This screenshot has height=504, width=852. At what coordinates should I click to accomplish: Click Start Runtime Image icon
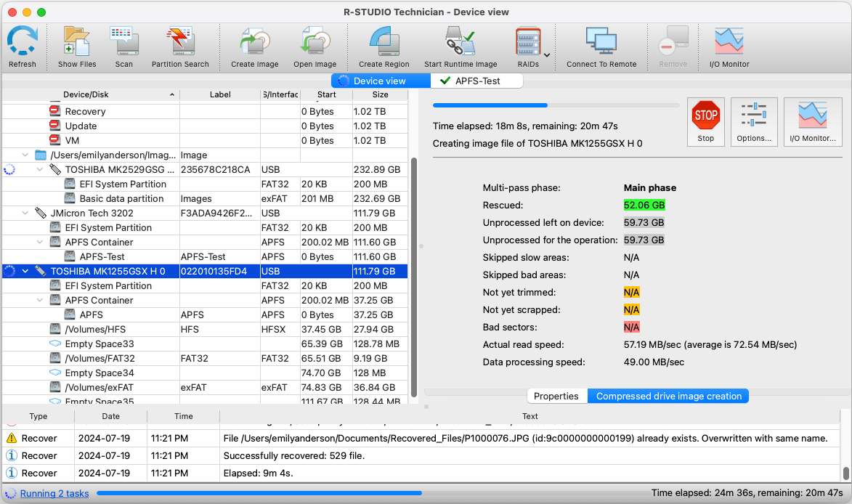(x=461, y=47)
